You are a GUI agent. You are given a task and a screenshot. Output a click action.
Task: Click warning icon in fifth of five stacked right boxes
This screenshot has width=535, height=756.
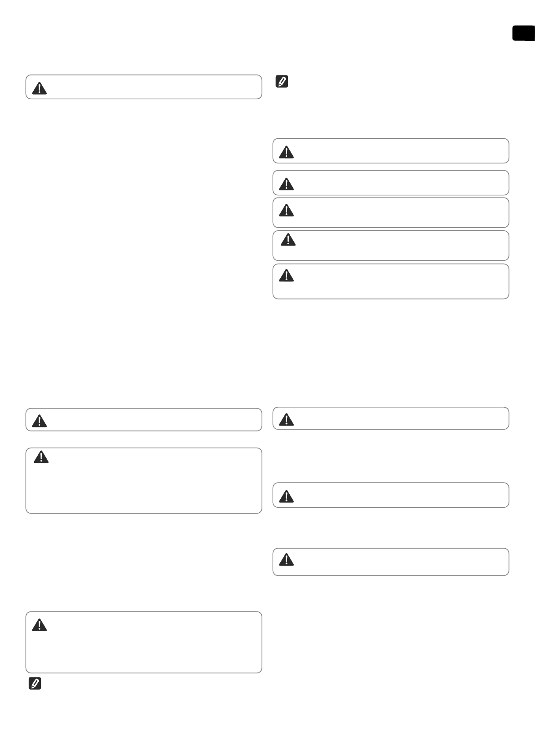(x=286, y=275)
